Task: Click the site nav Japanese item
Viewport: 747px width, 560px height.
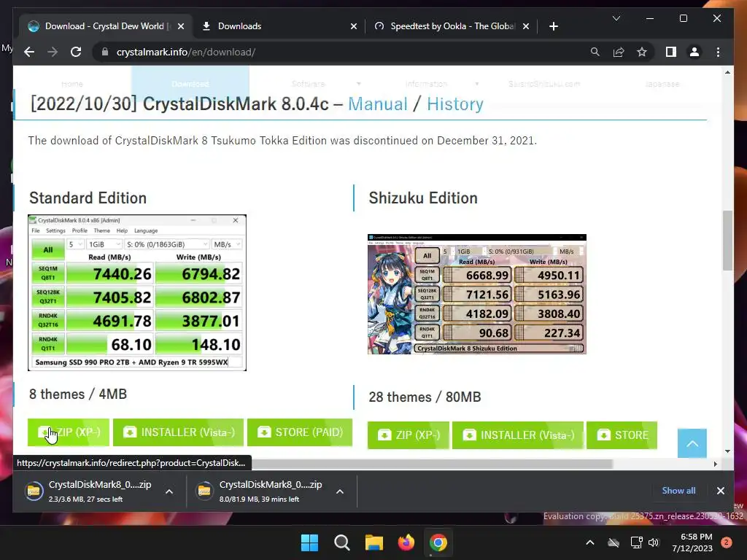Action: [662, 84]
